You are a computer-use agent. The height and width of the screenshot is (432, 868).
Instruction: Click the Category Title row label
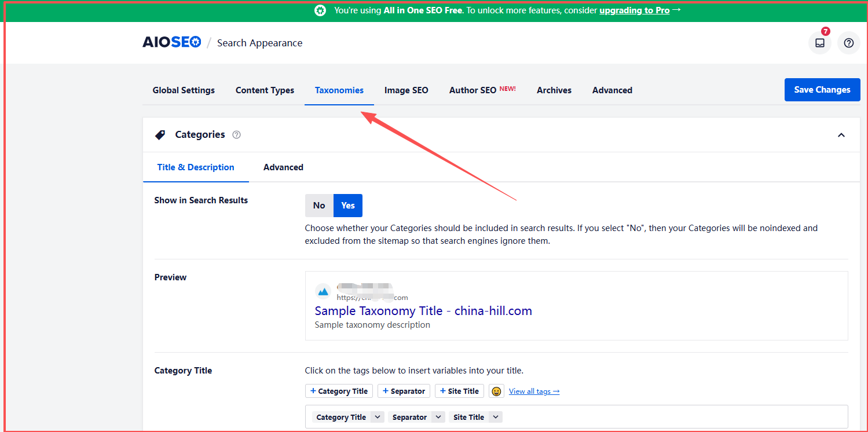tap(183, 371)
